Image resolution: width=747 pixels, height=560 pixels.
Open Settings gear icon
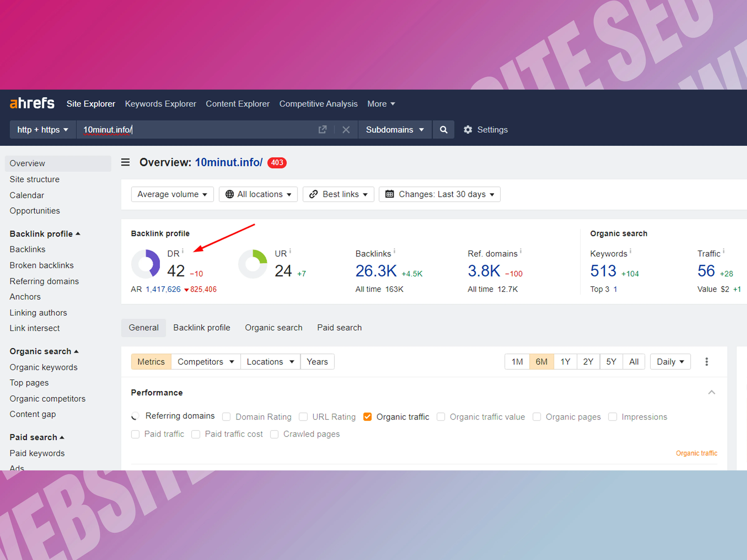coord(468,130)
